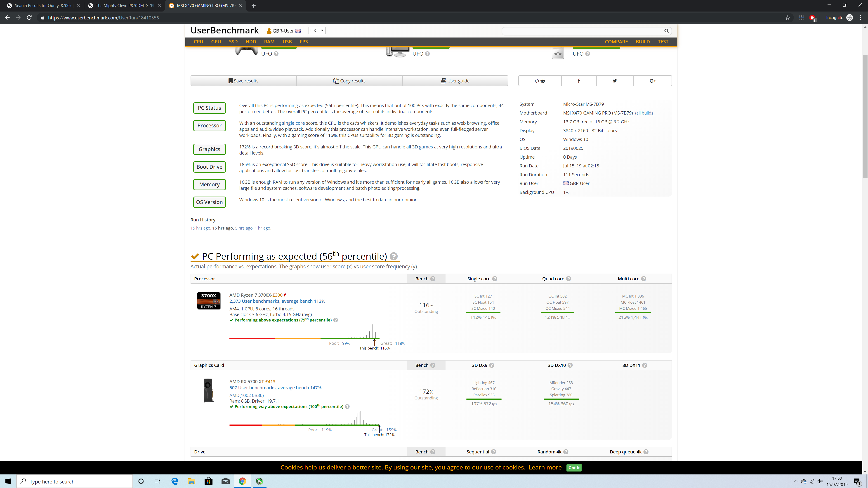868x488 pixels.
Task: Open the GBR-User profile icon in header
Action: 269,31
